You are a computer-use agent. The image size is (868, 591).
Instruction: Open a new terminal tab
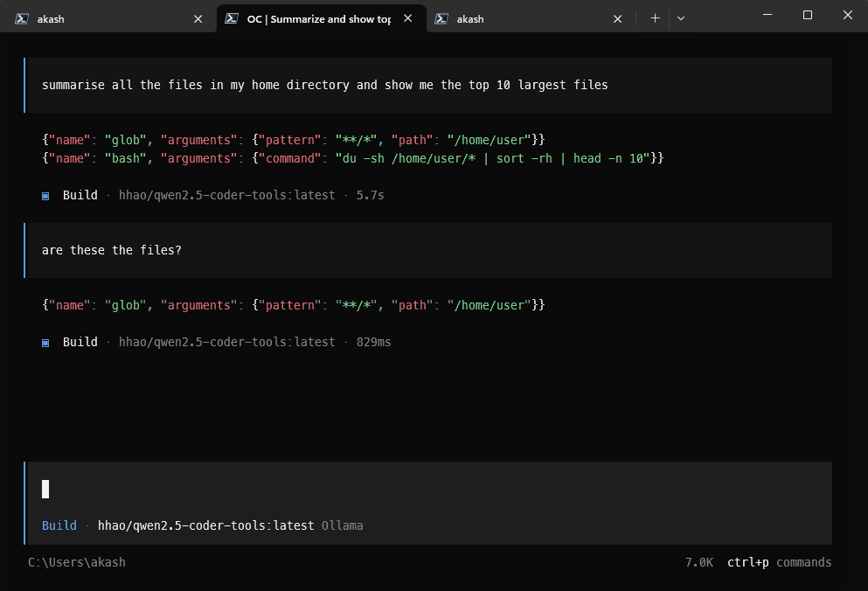tap(655, 18)
